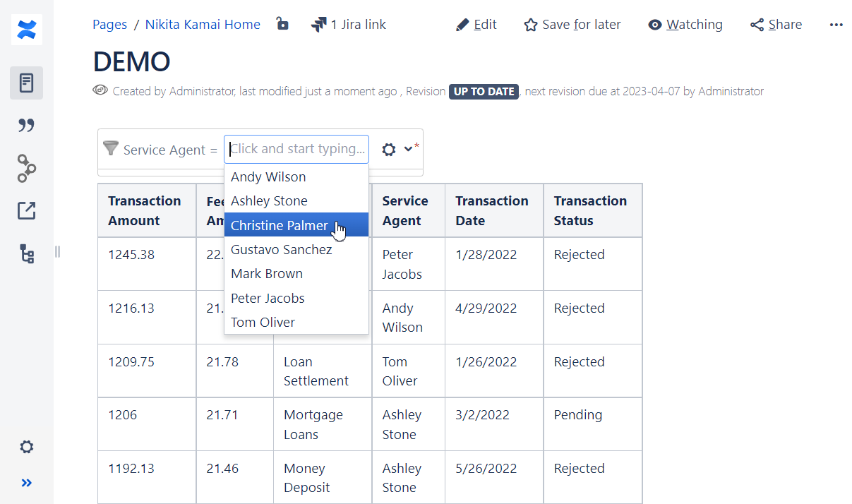This screenshot has width=852, height=504.
Task: Select the Blog quote icon in sidebar
Action: [26, 125]
